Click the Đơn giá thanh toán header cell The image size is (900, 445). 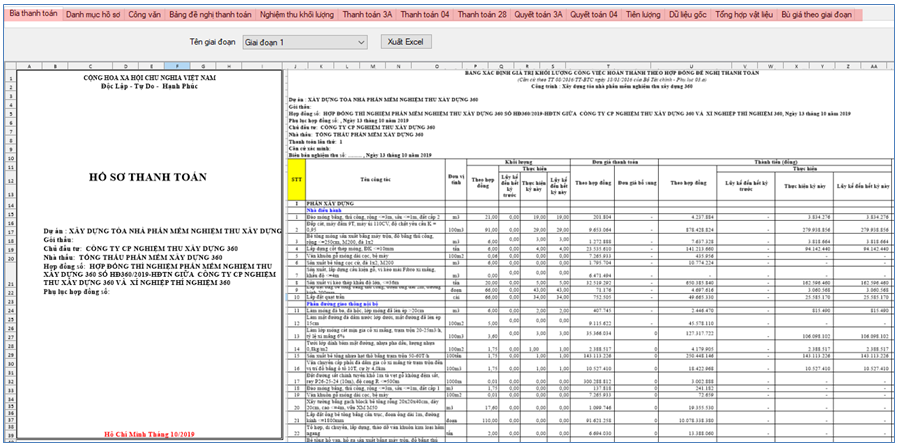[614, 162]
